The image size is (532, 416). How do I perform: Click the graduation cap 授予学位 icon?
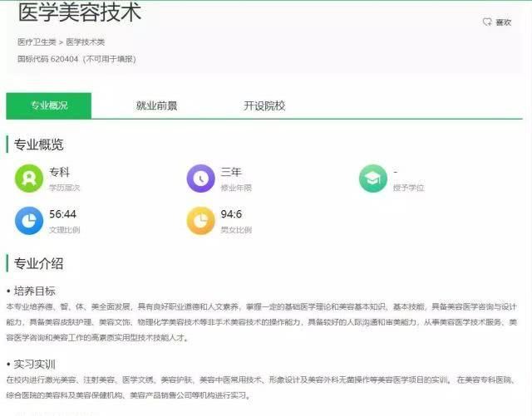(x=373, y=179)
